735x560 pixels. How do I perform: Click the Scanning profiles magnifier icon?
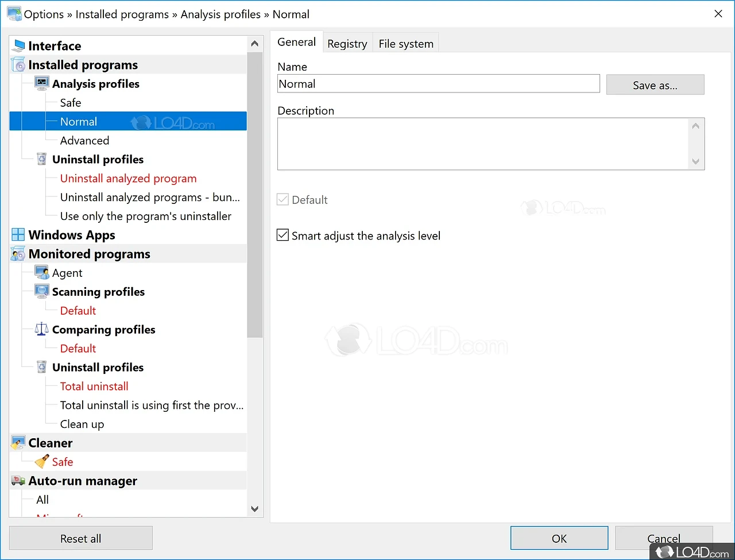pos(42,291)
